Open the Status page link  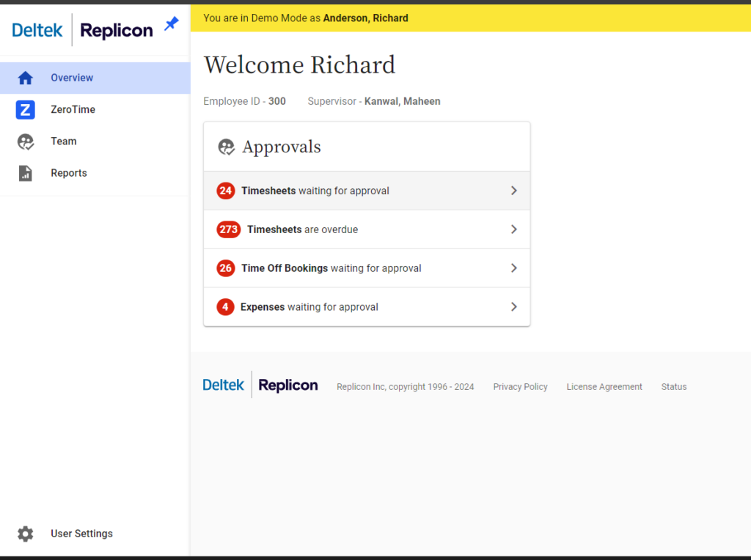tap(673, 386)
